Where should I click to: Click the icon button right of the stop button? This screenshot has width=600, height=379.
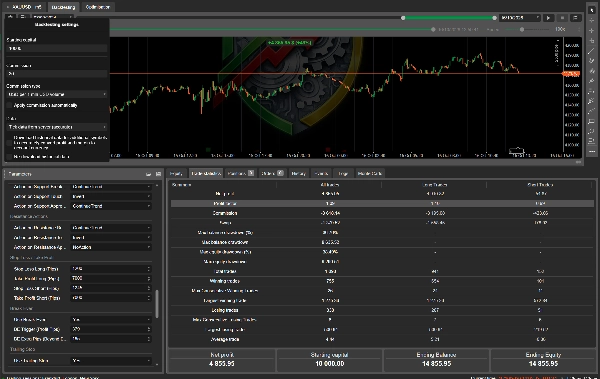click(x=575, y=18)
